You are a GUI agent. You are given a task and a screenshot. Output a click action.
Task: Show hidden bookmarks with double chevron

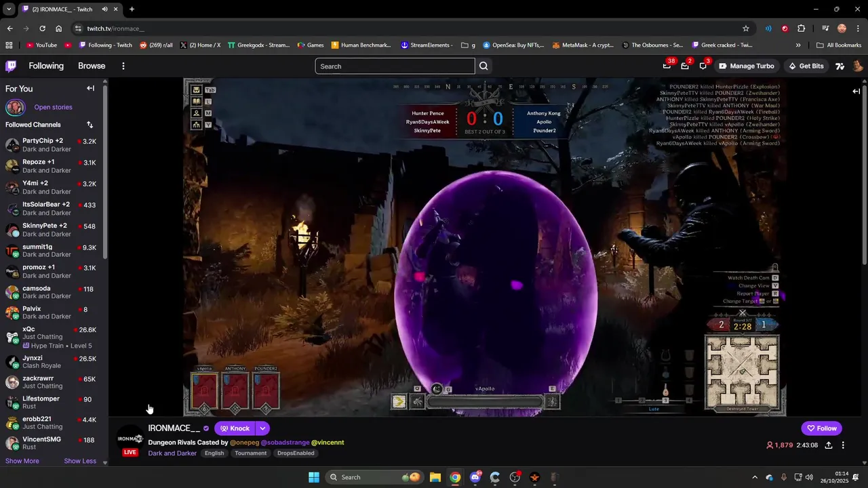click(798, 45)
